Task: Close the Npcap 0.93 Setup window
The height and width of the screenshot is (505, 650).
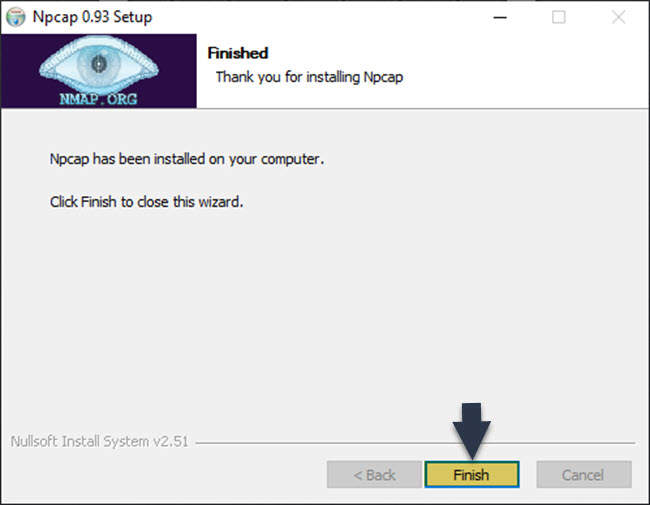Action: [x=618, y=17]
